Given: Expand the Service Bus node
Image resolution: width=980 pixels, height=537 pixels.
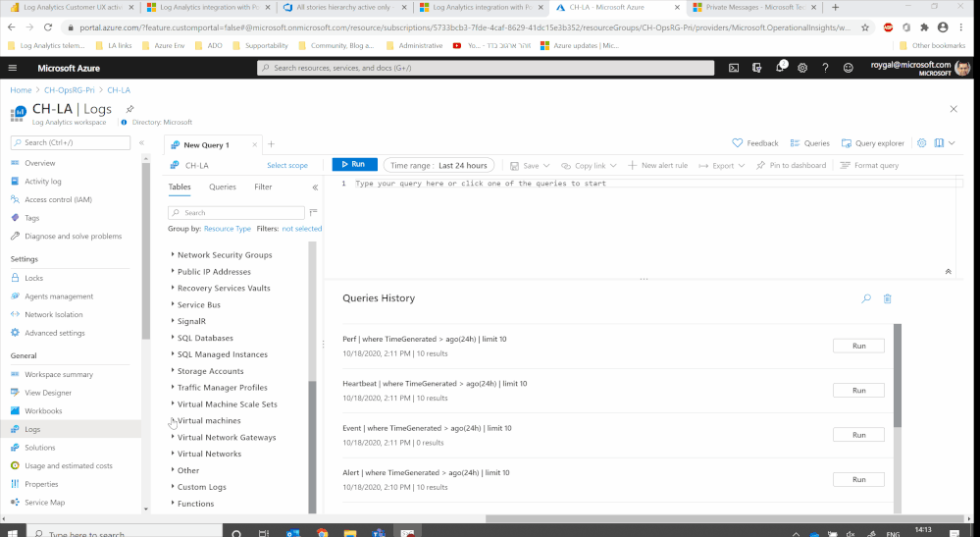Looking at the screenshot, I should click(x=173, y=304).
